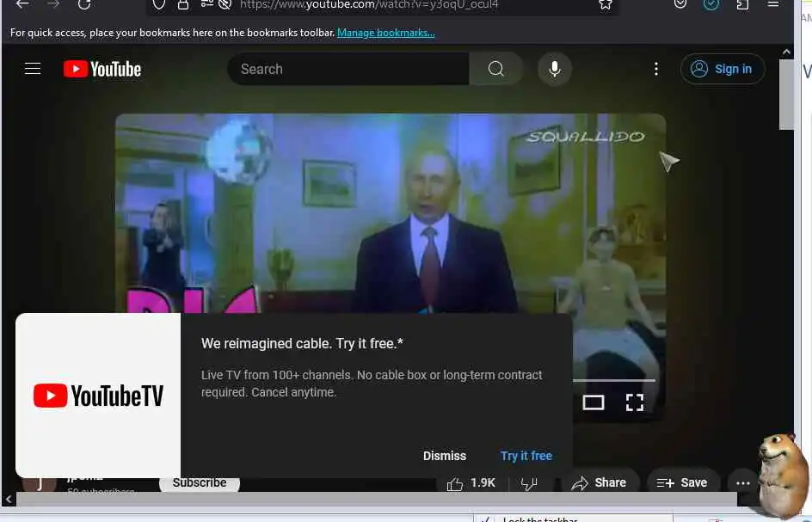
Task: Like the video with thumbs up 1.9K
Action: 471,483
